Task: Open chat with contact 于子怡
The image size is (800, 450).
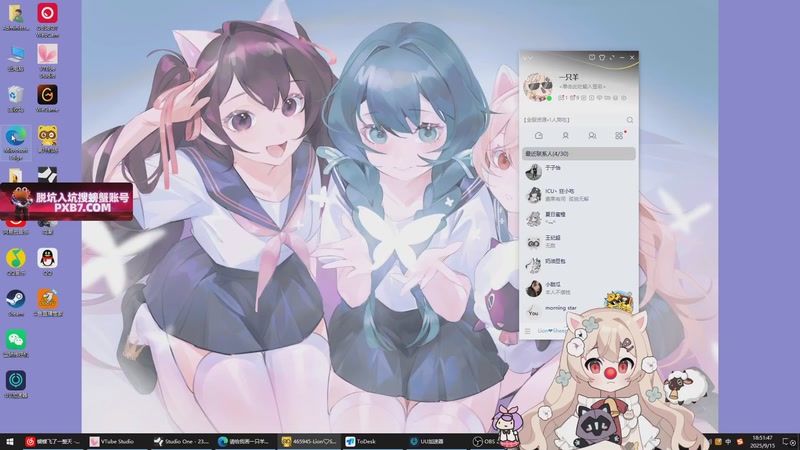Action: click(x=579, y=172)
